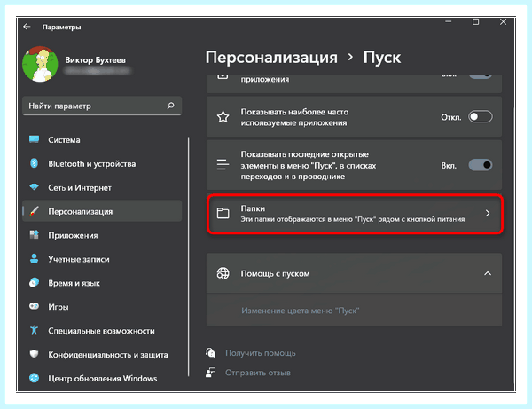Select Приложения in the sidebar

[x=73, y=235]
